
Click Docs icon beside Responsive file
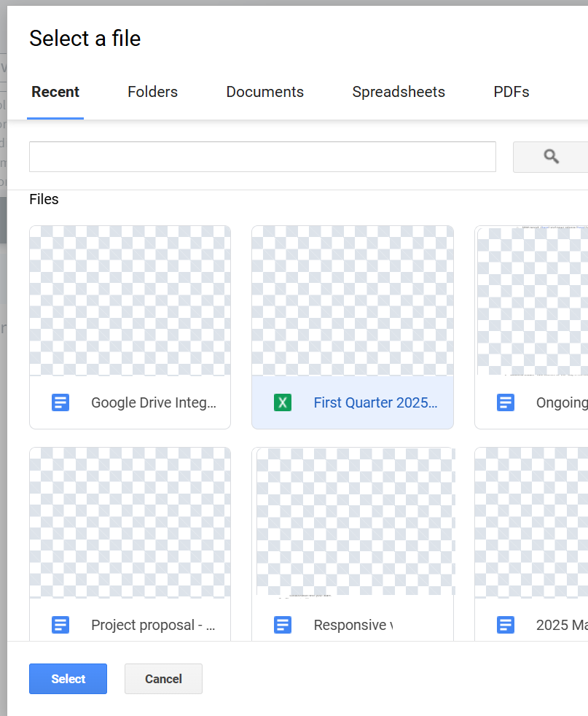(283, 625)
